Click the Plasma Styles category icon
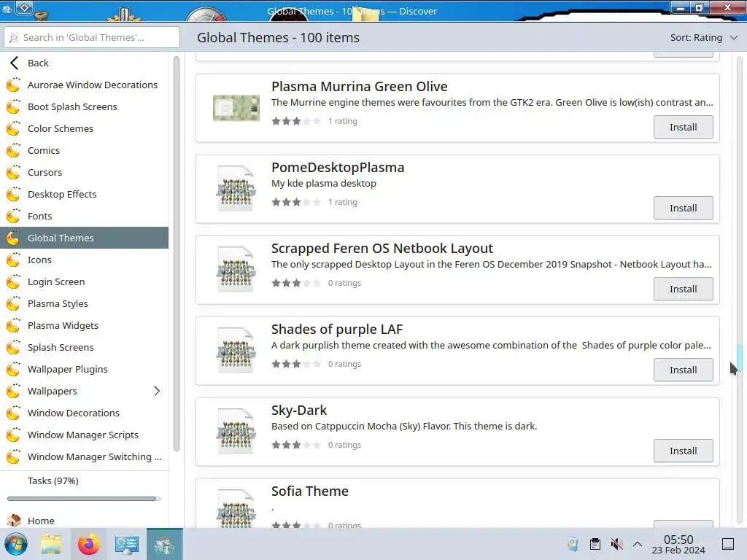The width and height of the screenshot is (747, 560). pos(13,304)
